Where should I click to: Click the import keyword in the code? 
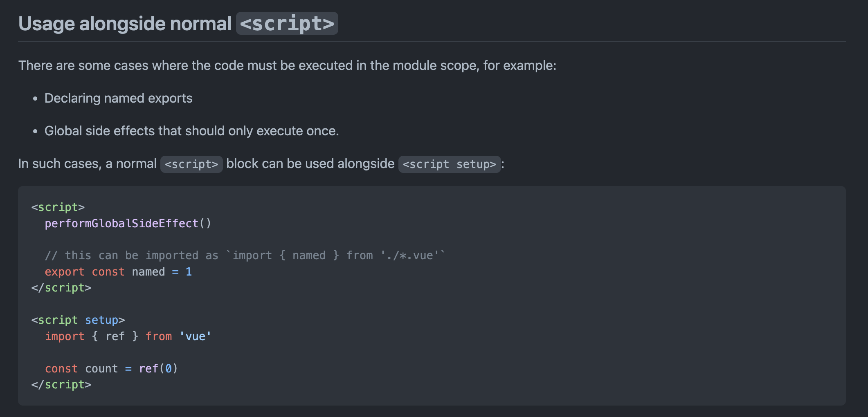[x=65, y=336]
